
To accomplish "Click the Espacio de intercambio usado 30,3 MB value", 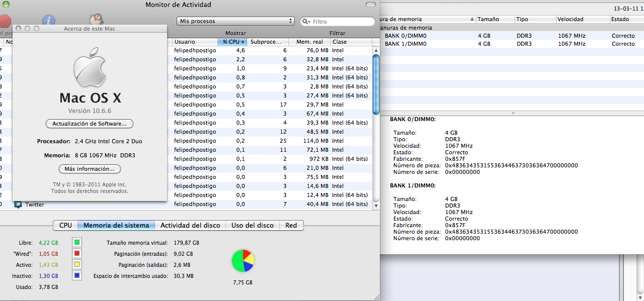I will tap(184, 276).
